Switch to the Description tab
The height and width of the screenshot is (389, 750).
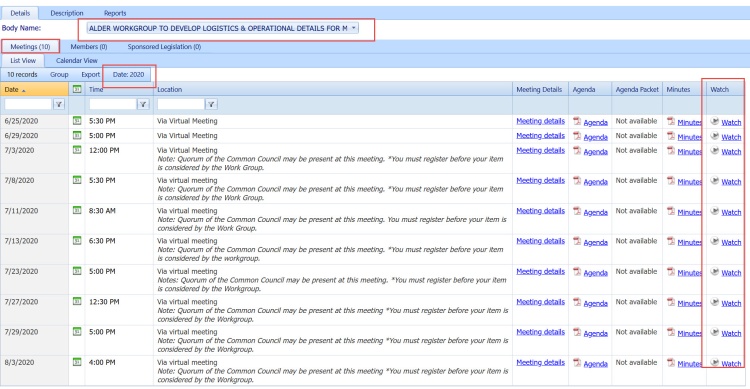click(x=67, y=13)
